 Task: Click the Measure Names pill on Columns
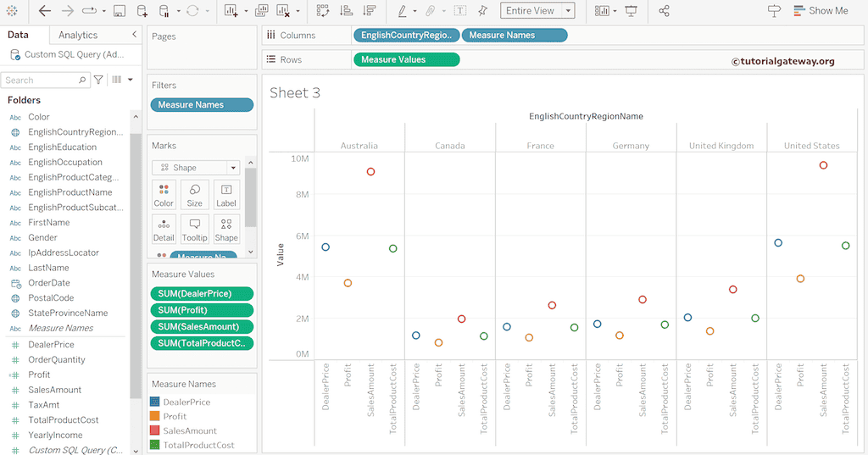(x=515, y=35)
